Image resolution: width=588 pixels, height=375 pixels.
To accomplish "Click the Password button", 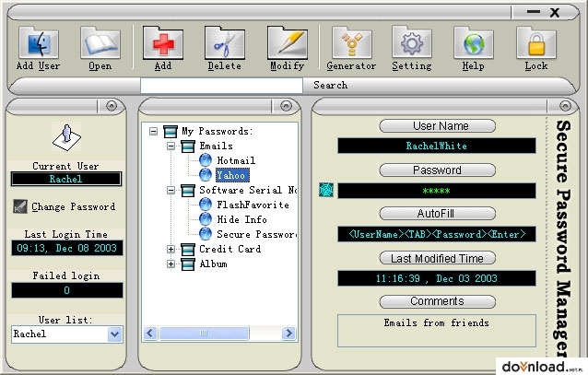I will (x=437, y=170).
